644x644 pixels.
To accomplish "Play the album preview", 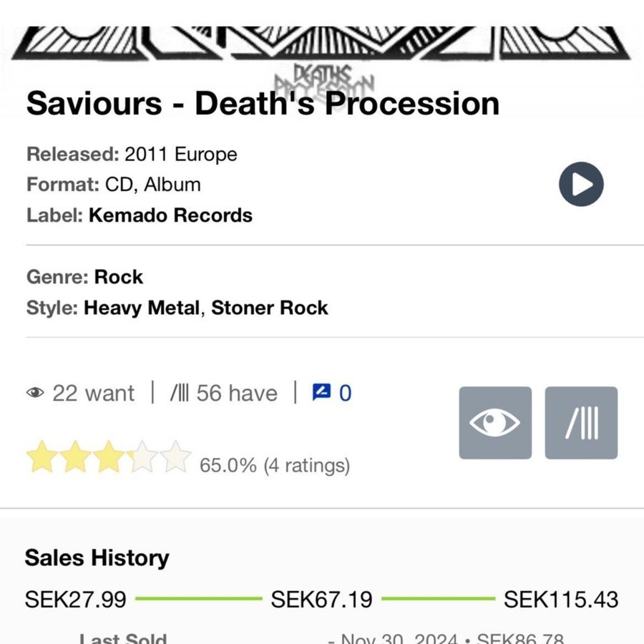I will pyautogui.click(x=581, y=185).
